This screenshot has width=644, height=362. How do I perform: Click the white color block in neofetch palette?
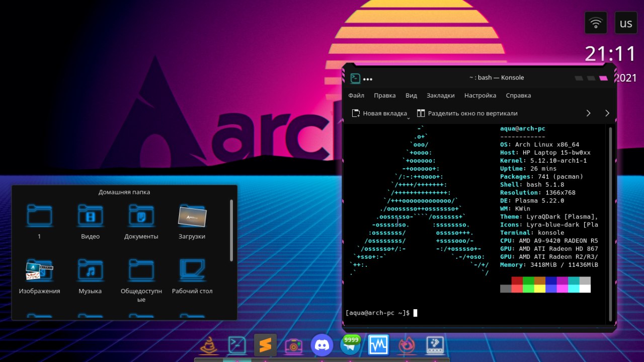585,288
